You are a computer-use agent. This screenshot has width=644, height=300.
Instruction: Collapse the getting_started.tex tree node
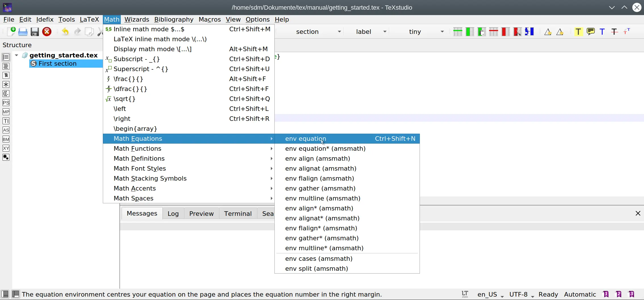(x=16, y=55)
